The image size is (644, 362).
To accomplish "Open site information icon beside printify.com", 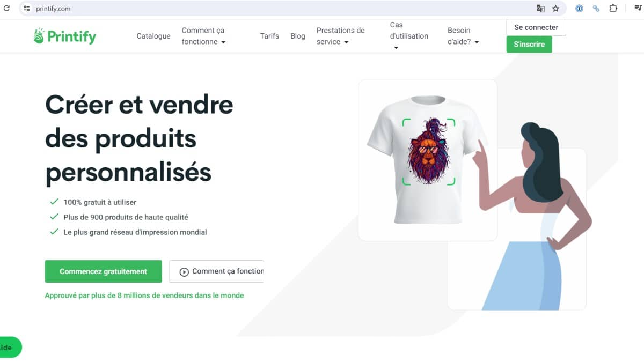I will [x=27, y=9].
